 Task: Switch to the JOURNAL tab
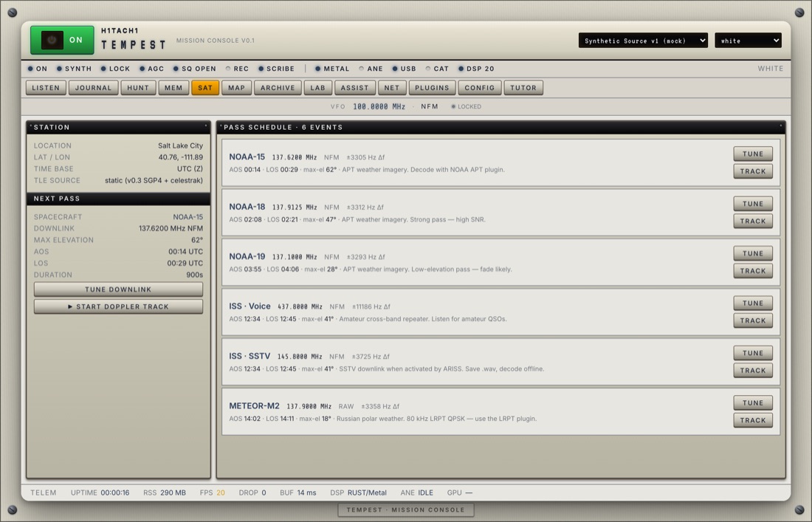click(x=93, y=88)
